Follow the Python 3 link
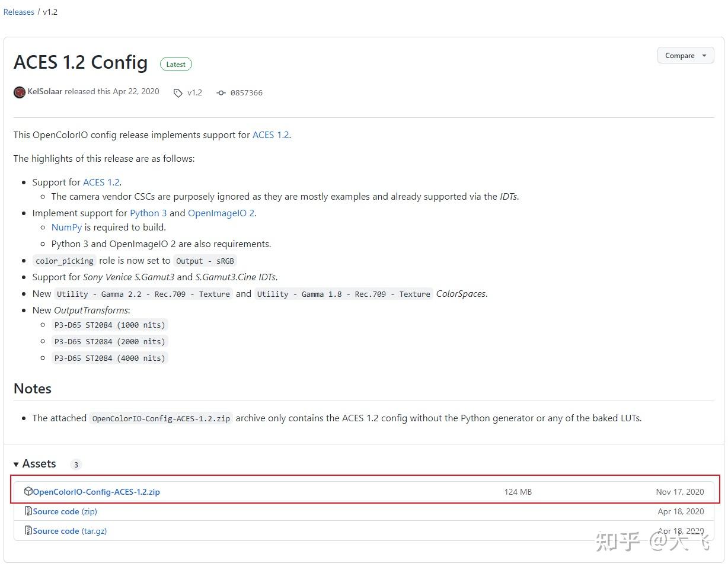The image size is (728, 570). pyautogui.click(x=148, y=213)
